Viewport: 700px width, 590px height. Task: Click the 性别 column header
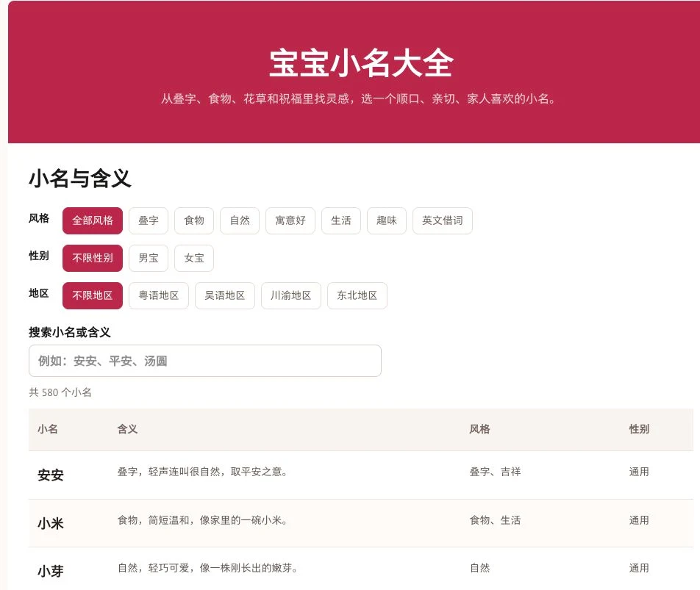(x=639, y=429)
